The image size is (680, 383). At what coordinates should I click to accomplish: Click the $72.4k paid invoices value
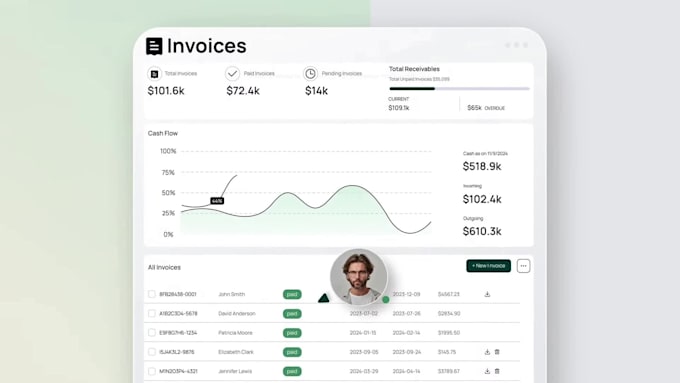243,91
